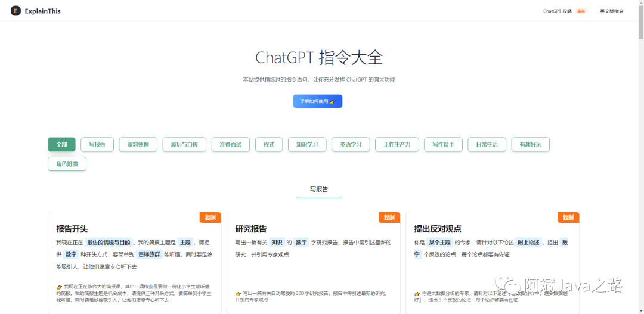Viewport: 644px width, 314px height.
Task: Open the 有趣好玩 category
Action: (530, 145)
